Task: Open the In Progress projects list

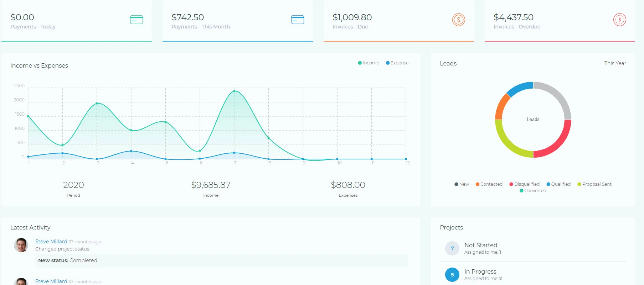Action: click(x=480, y=271)
